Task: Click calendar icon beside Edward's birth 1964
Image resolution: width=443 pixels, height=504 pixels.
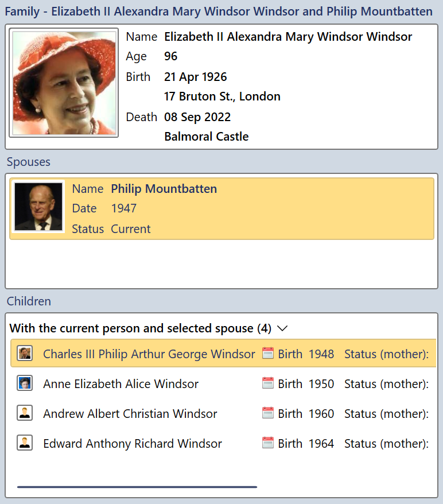Action: 268,443
